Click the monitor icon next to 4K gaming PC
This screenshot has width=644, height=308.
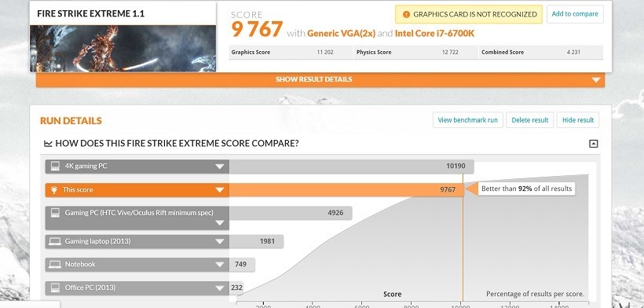[55, 167]
